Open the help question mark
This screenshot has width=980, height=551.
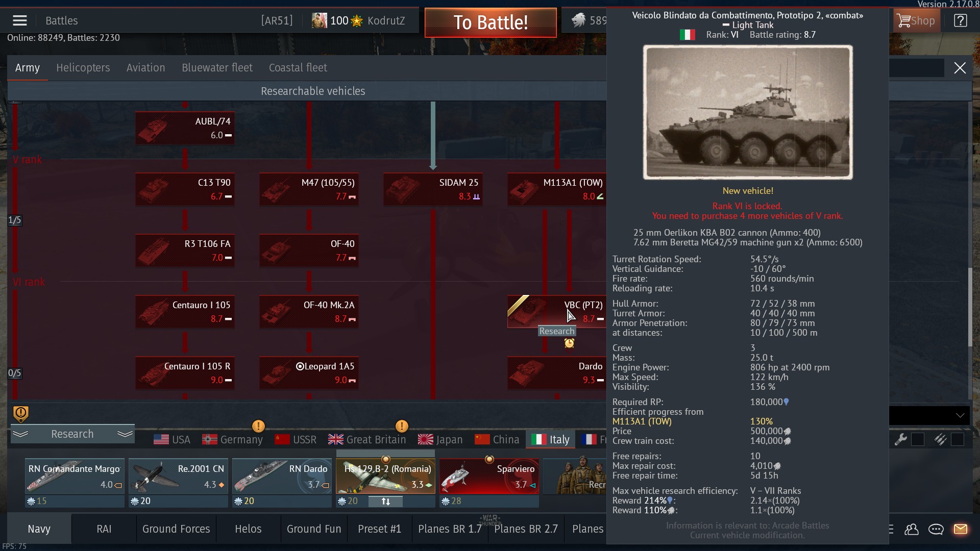tap(960, 20)
